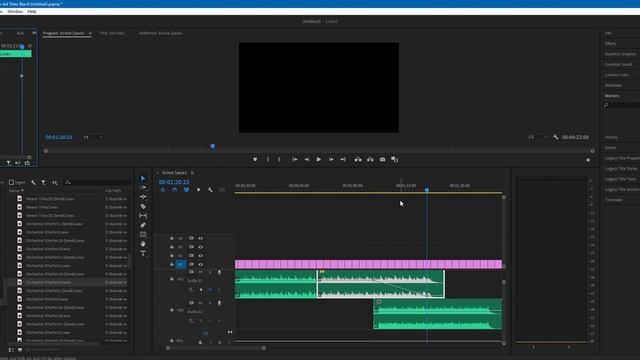Open the Lumetri Color panel
Image resolution: width=640 pixels, height=360 pixels.
(x=617, y=75)
